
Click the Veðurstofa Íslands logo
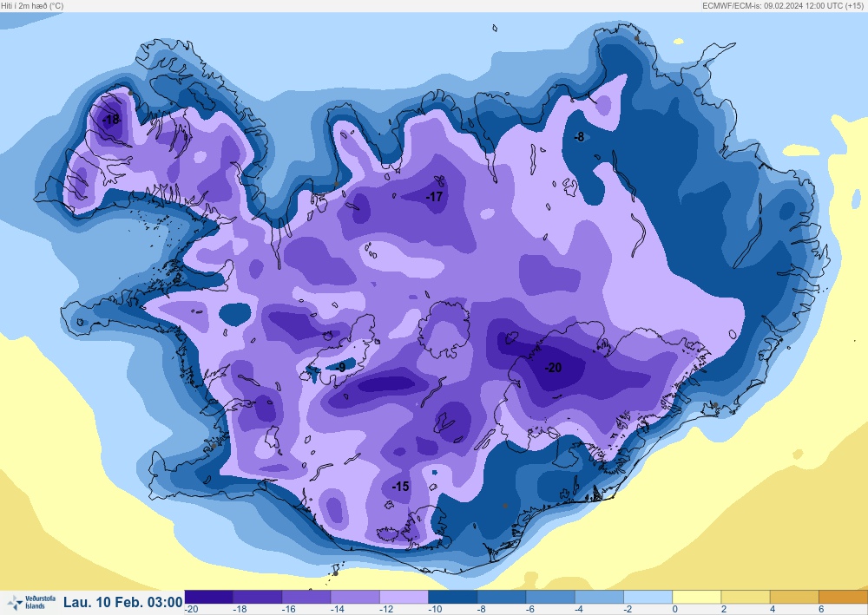pos(31,602)
